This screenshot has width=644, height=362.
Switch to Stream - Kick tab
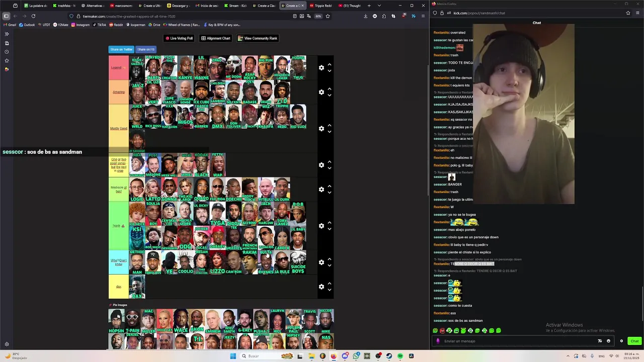pyautogui.click(x=235, y=6)
